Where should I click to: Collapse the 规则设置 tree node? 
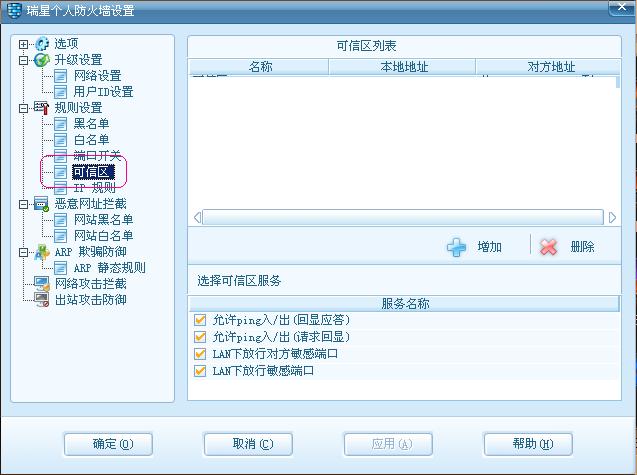click(24, 108)
